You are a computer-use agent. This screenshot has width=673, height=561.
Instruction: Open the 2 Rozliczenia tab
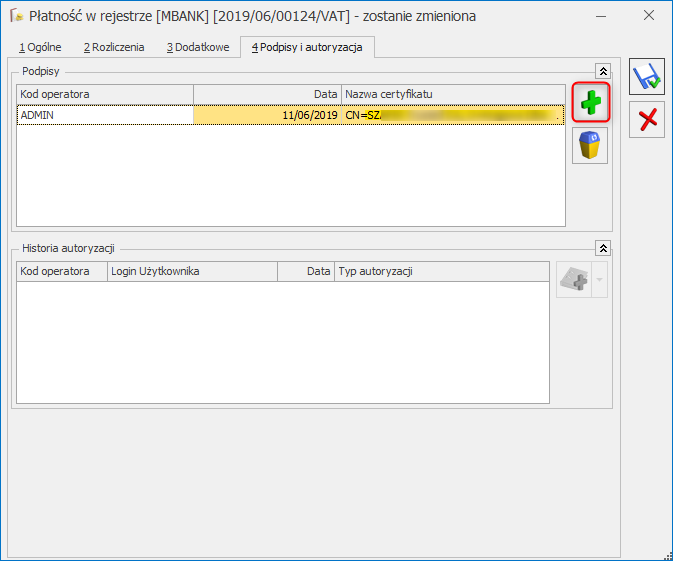(x=114, y=47)
